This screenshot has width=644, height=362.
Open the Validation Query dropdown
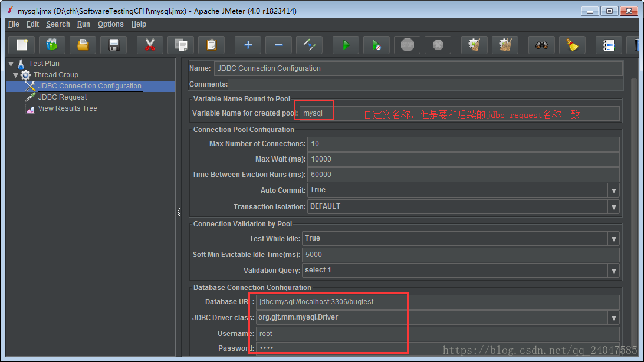tap(613, 271)
